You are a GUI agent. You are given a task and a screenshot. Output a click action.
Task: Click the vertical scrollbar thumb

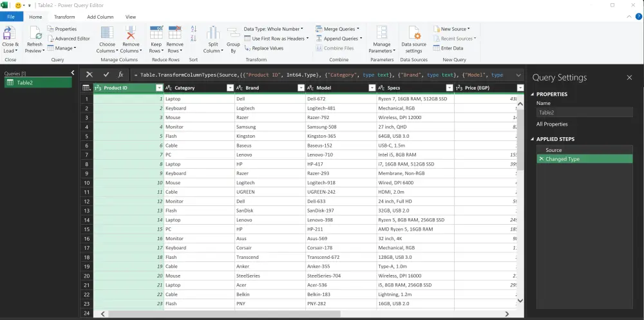[x=520, y=140]
